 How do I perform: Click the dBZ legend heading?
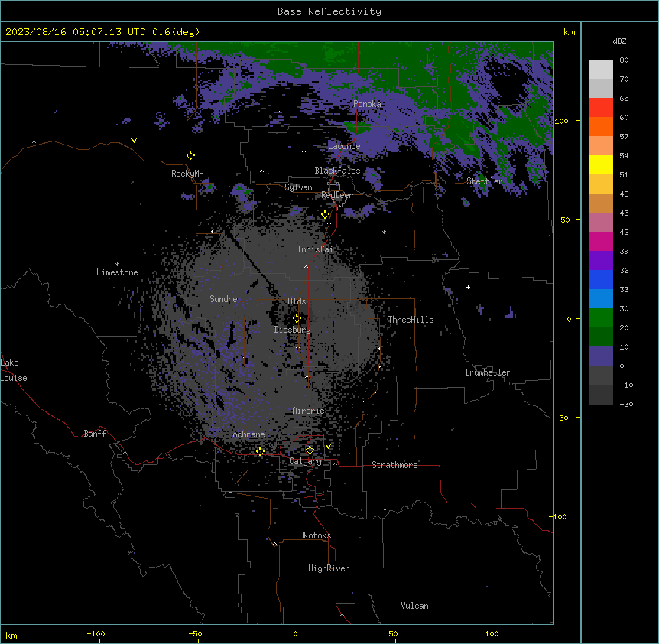coord(619,41)
